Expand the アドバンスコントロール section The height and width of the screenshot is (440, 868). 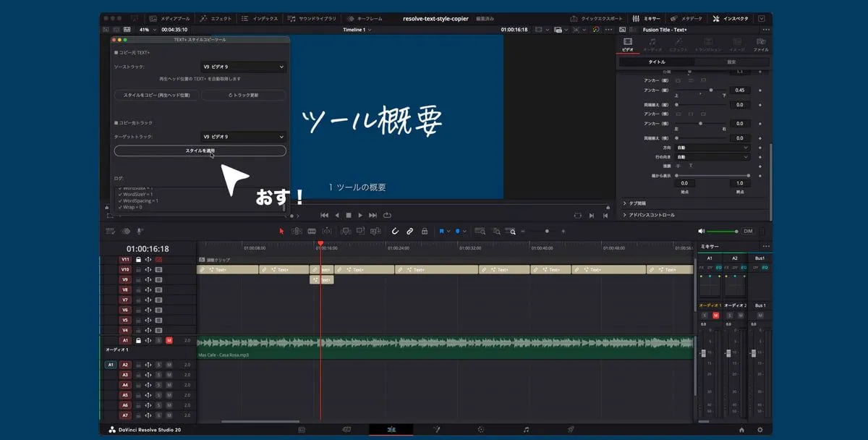click(651, 215)
